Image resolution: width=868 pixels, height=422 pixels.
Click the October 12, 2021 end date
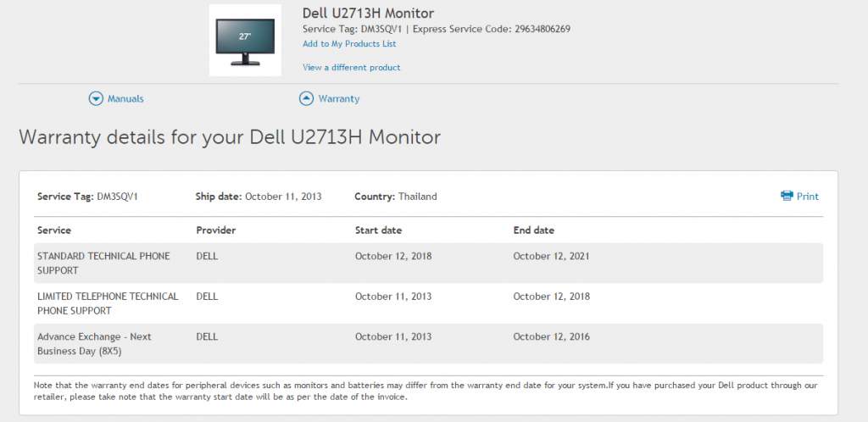click(x=551, y=256)
